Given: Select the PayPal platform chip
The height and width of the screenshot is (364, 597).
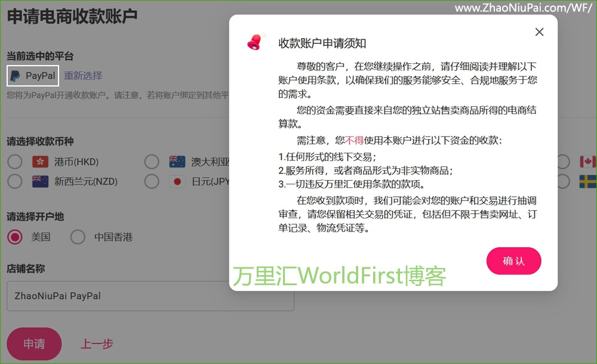Looking at the screenshot, I should 33,76.
